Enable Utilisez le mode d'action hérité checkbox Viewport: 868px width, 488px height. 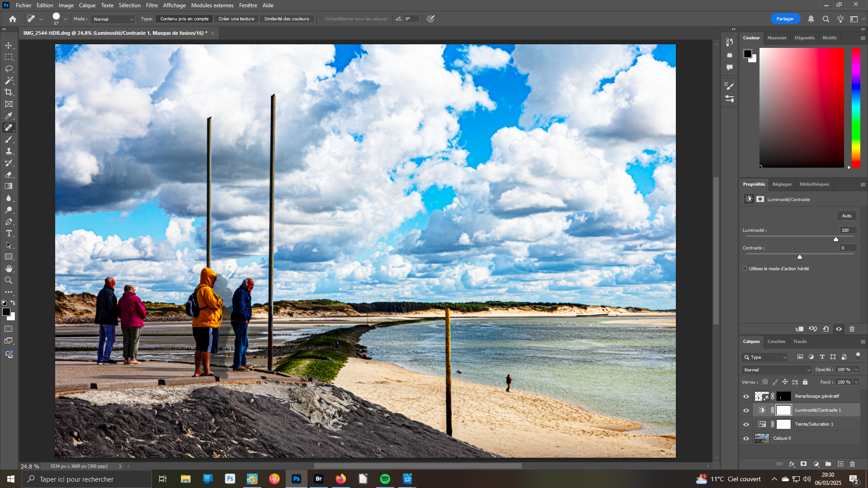(745, 268)
